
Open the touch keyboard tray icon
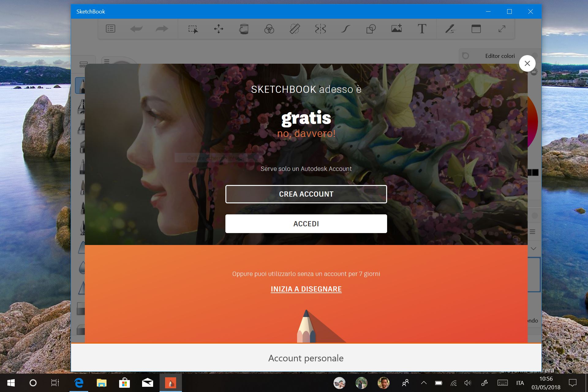click(503, 383)
